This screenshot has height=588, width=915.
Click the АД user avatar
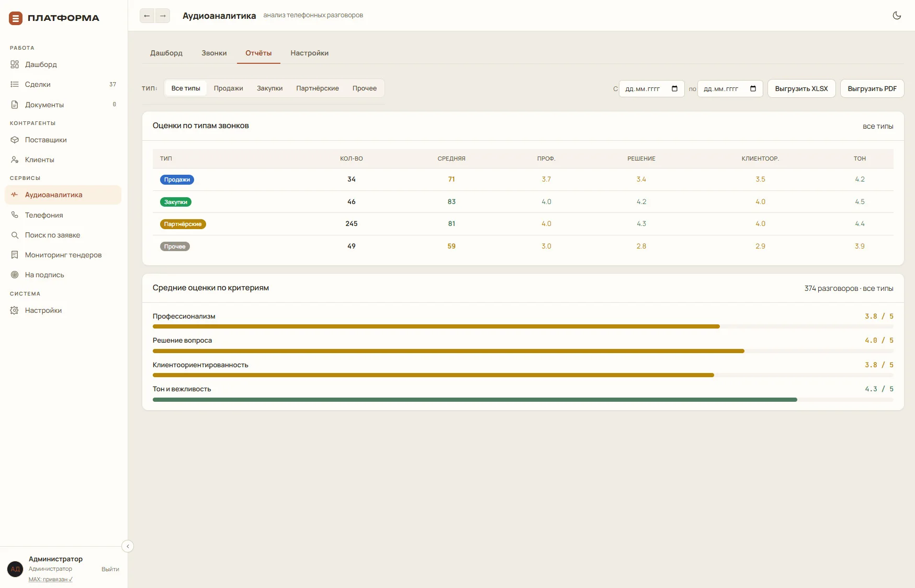[x=15, y=569]
